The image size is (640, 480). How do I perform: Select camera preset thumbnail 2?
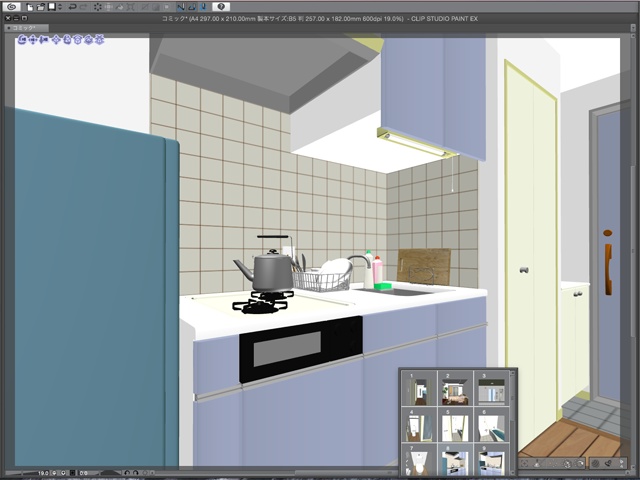[x=455, y=389]
